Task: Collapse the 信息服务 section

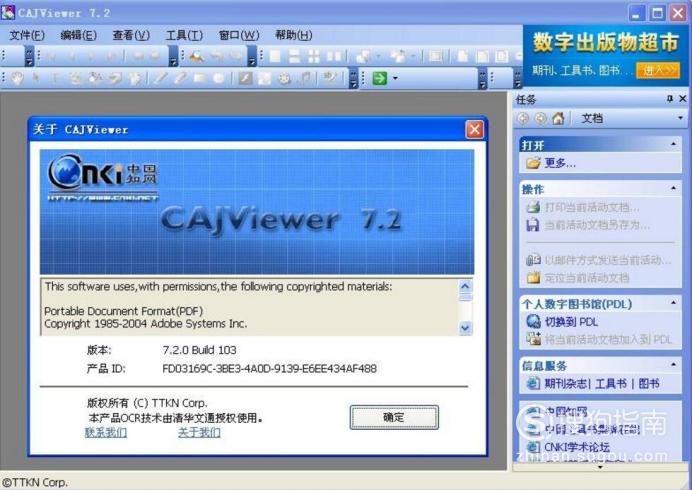Action: tap(673, 365)
